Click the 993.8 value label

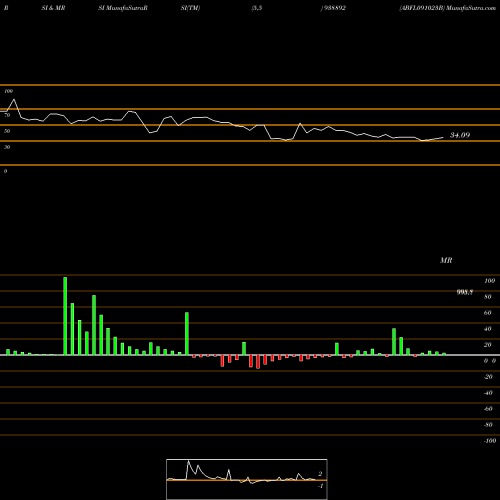coord(465,292)
